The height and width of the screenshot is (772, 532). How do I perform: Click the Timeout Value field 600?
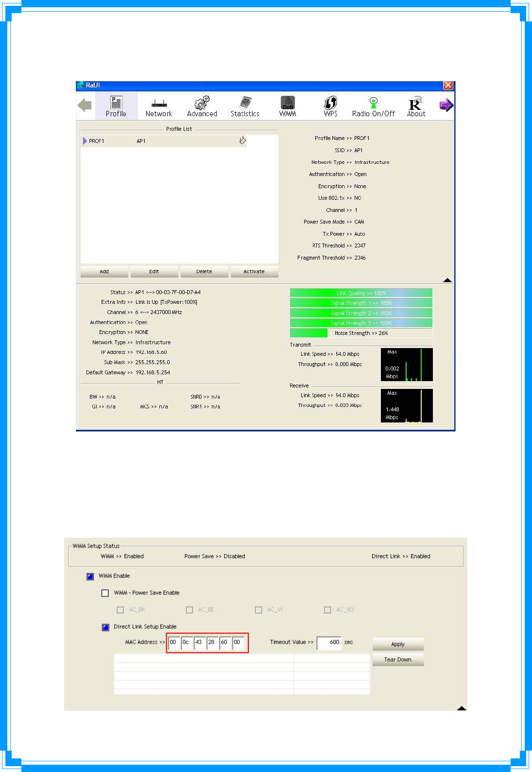point(329,643)
